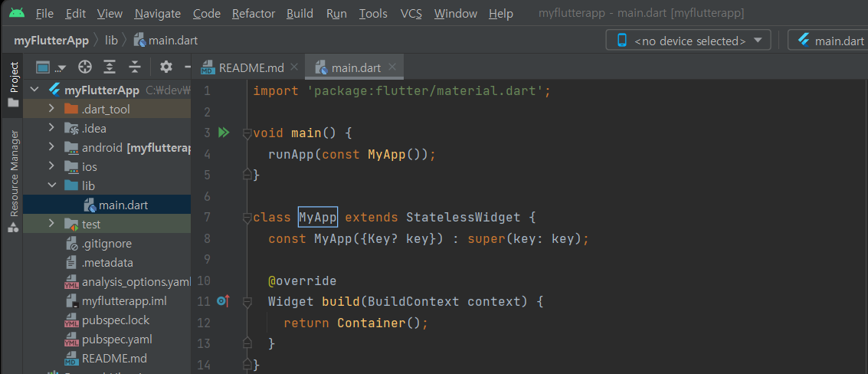Open the Run menu
The width and height of the screenshot is (868, 374).
(336, 13)
